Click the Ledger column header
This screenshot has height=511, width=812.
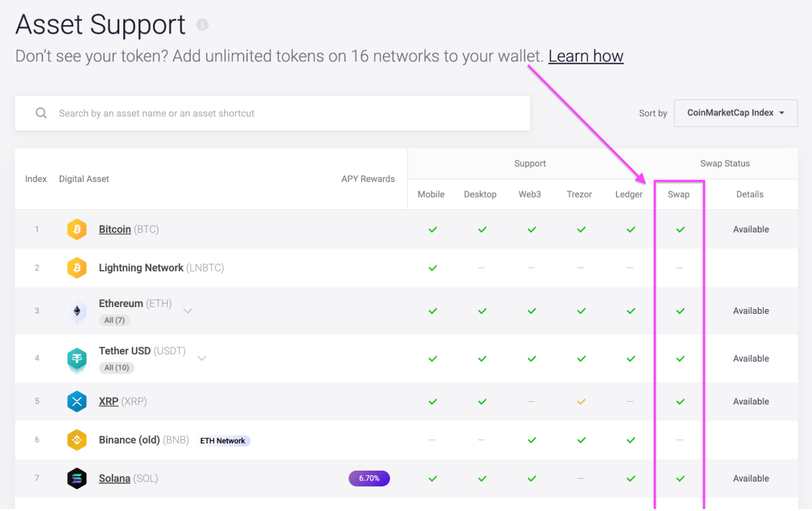[629, 195]
